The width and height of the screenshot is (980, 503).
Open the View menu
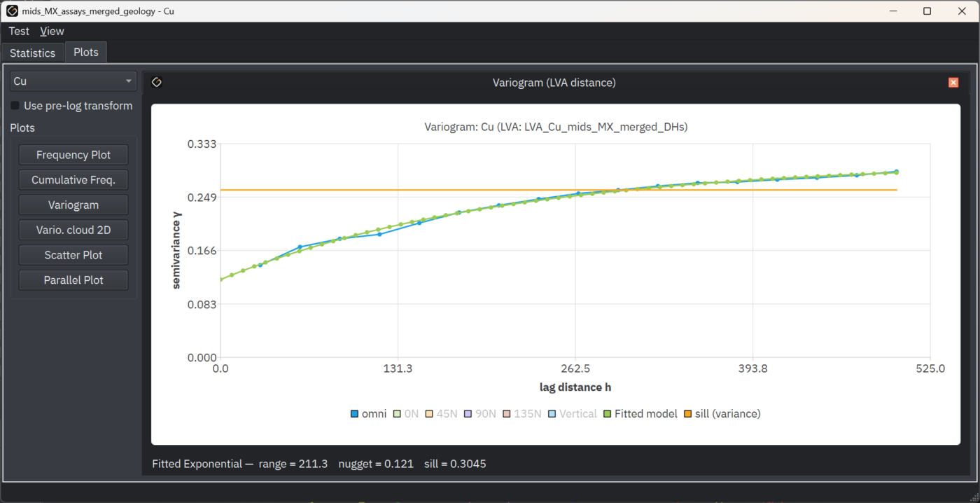click(x=52, y=32)
